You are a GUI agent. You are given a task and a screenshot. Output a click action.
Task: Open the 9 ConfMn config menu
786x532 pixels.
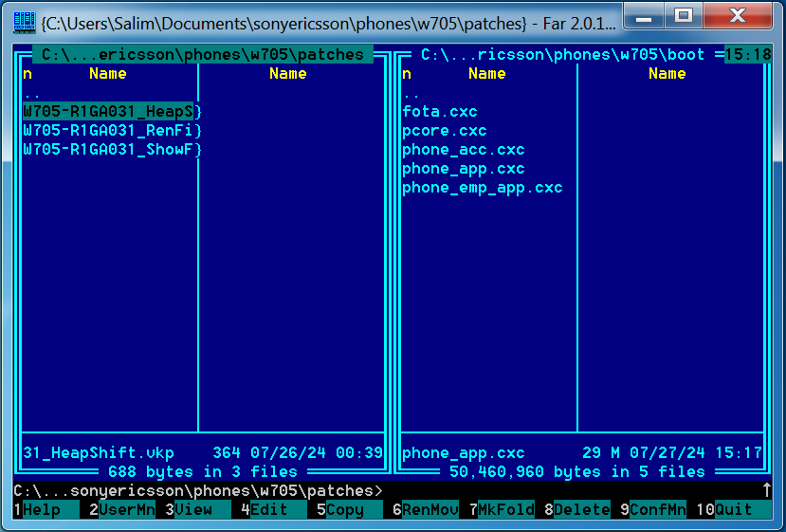(652, 510)
